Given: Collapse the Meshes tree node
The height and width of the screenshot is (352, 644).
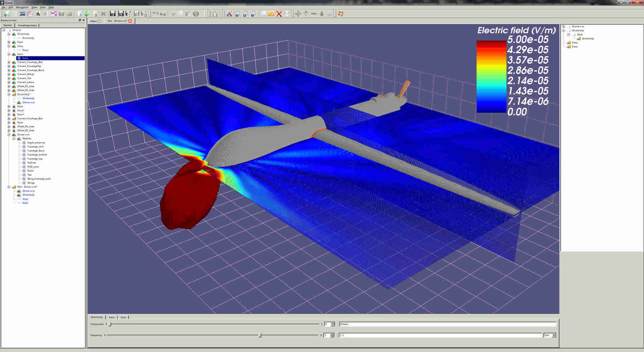Looking at the screenshot, I should [x=14, y=138].
